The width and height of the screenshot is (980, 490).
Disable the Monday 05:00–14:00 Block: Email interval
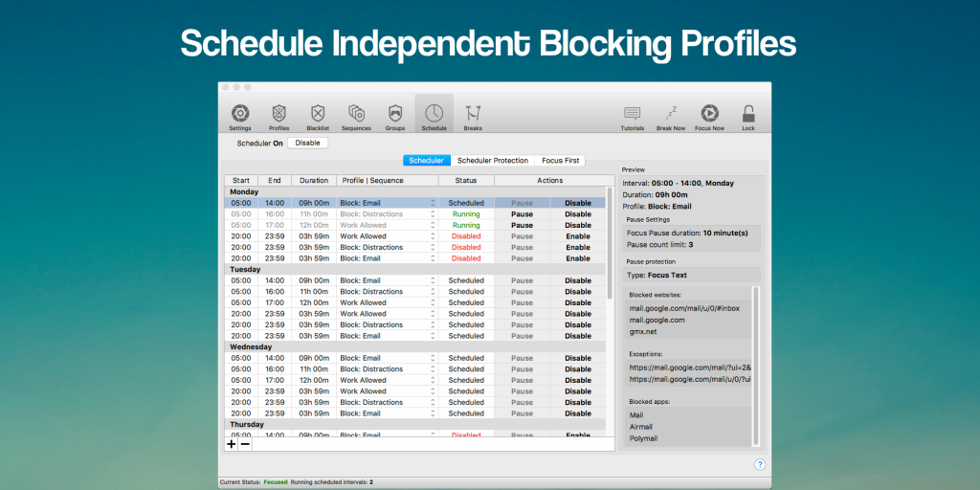tap(577, 203)
